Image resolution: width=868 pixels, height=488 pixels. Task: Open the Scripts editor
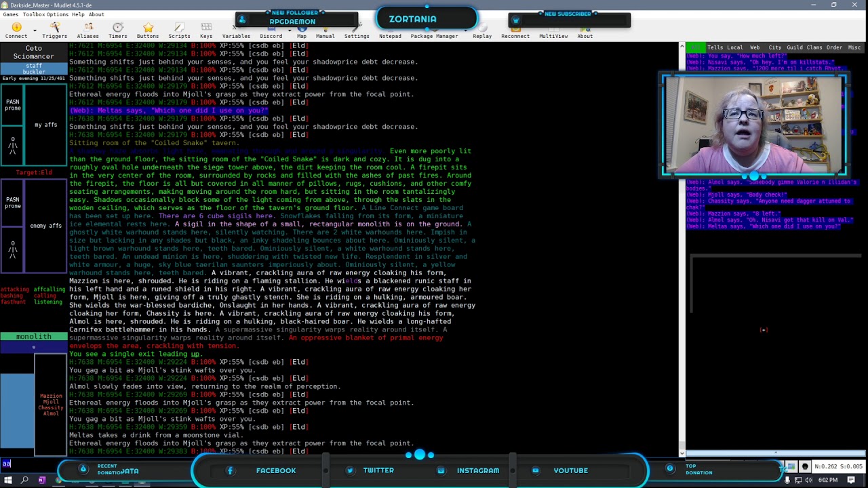click(x=179, y=30)
